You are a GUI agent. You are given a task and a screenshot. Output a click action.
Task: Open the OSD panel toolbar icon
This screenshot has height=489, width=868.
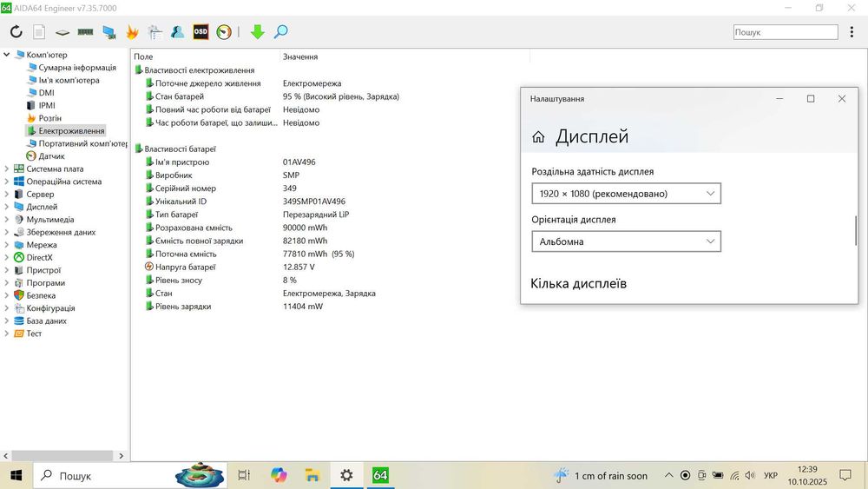click(201, 31)
